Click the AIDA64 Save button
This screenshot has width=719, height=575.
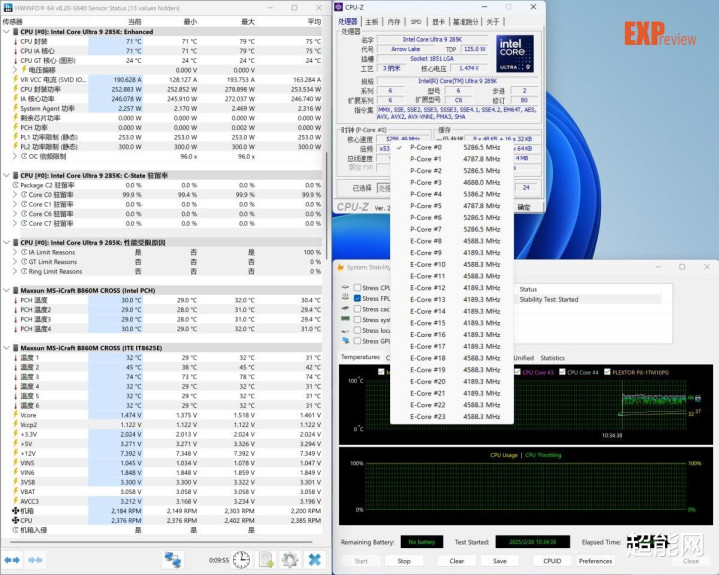click(x=500, y=561)
